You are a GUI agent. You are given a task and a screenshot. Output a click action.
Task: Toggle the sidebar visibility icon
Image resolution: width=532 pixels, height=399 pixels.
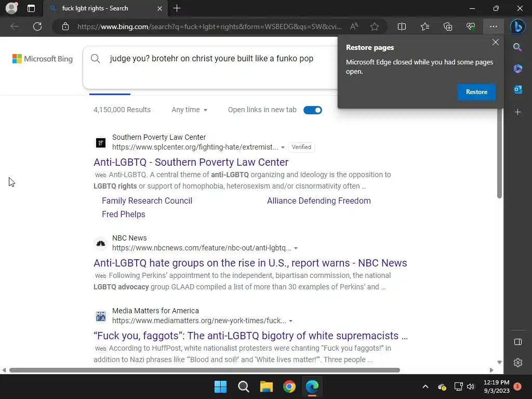tap(518, 342)
